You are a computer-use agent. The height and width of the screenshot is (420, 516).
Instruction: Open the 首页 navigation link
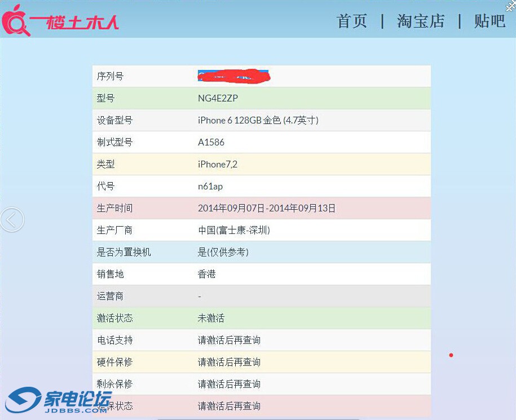[x=352, y=21]
